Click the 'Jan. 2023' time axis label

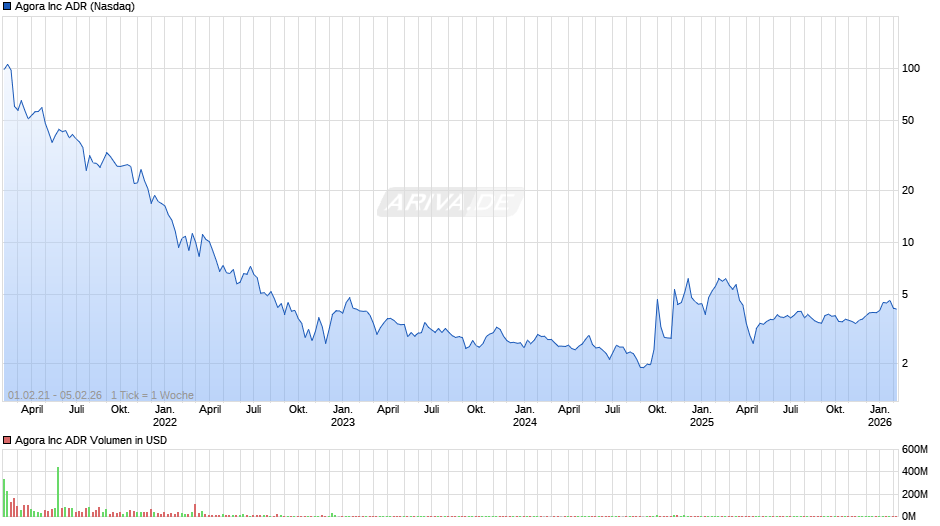343,416
